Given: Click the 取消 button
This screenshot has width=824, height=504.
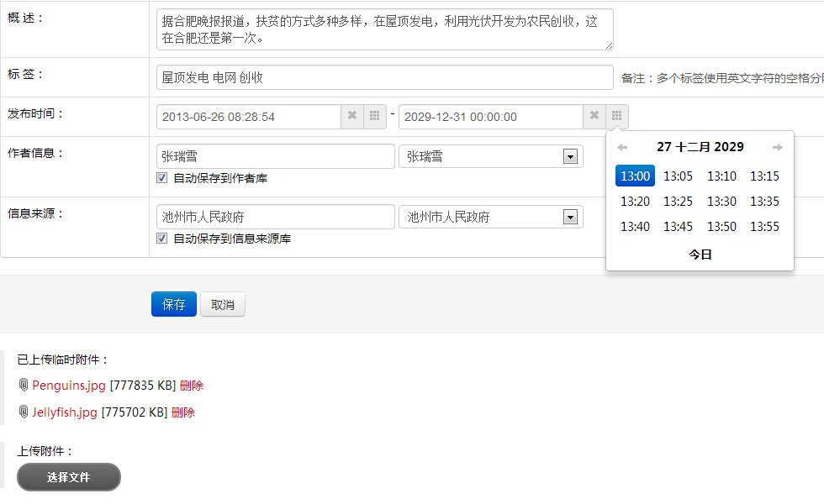Looking at the screenshot, I should [223, 305].
